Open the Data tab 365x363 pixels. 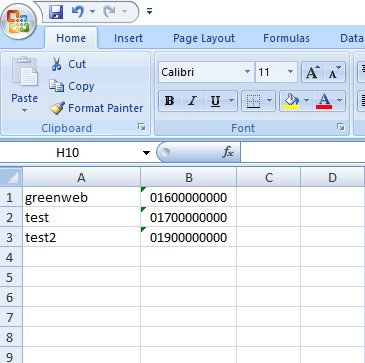tap(351, 38)
